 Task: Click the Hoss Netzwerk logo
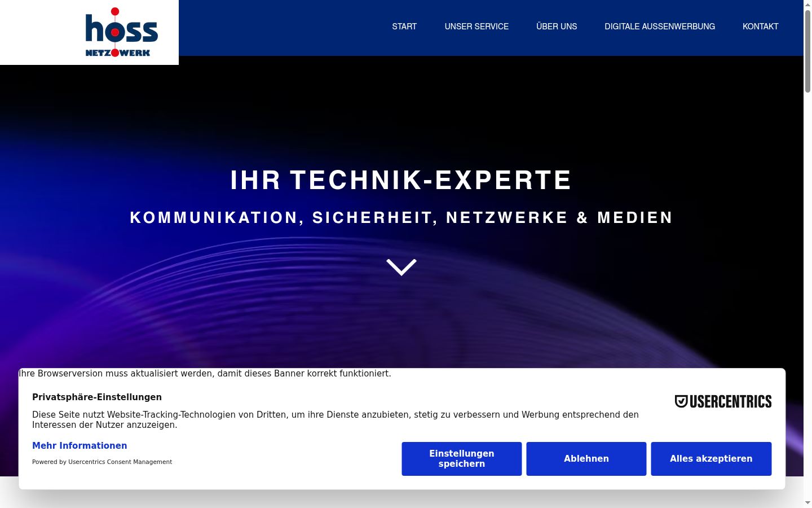click(x=121, y=32)
